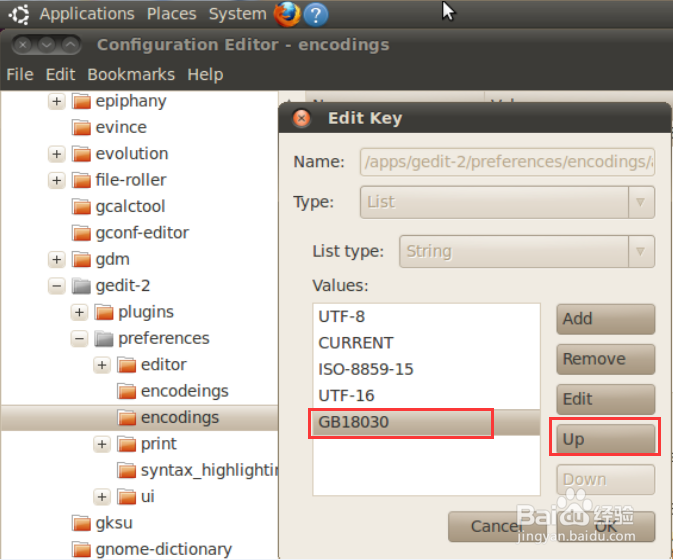Open the List type dropdown showing String
This screenshot has width=673, height=560.
coord(527,251)
